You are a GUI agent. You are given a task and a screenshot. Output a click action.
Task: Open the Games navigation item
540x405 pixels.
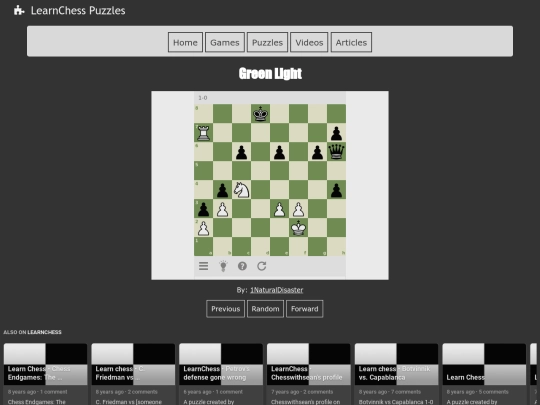coord(225,42)
